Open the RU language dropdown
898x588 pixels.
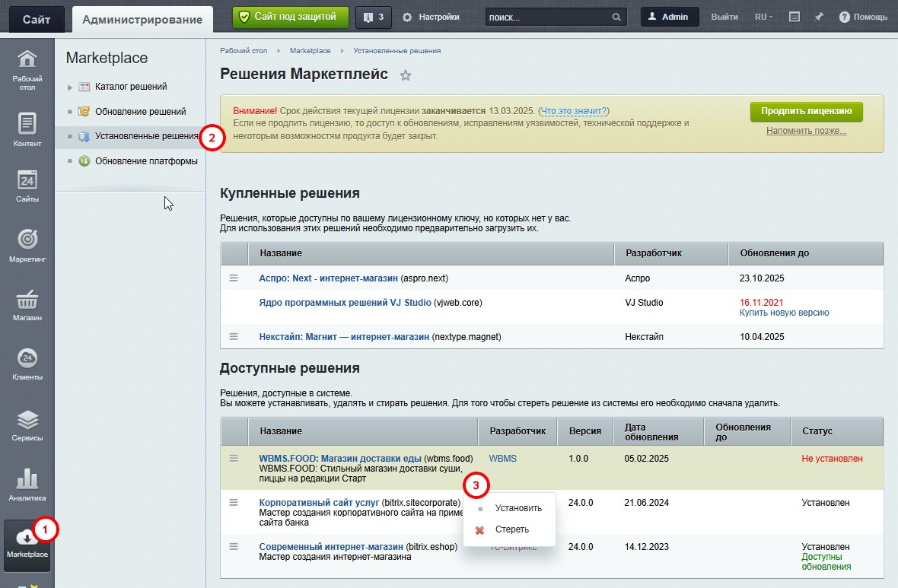point(763,17)
